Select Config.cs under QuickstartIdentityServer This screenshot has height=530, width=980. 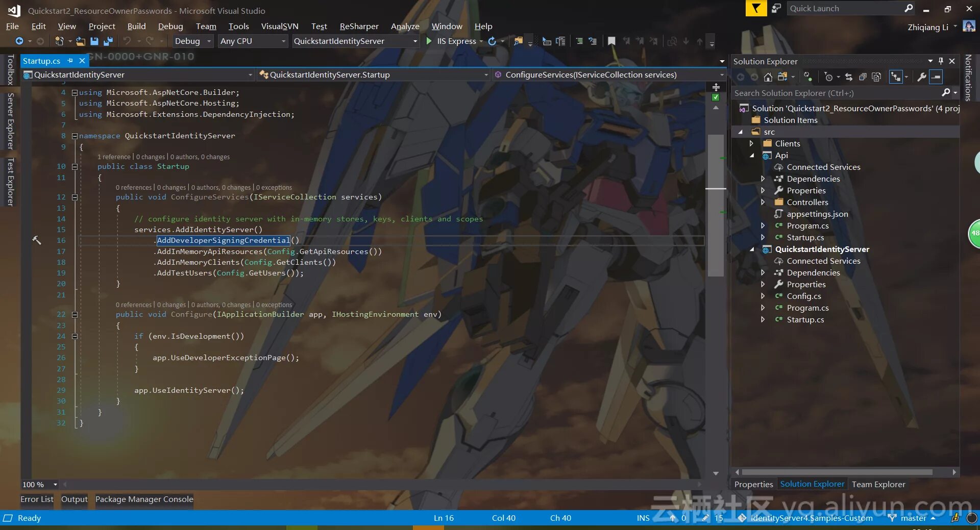pos(804,296)
